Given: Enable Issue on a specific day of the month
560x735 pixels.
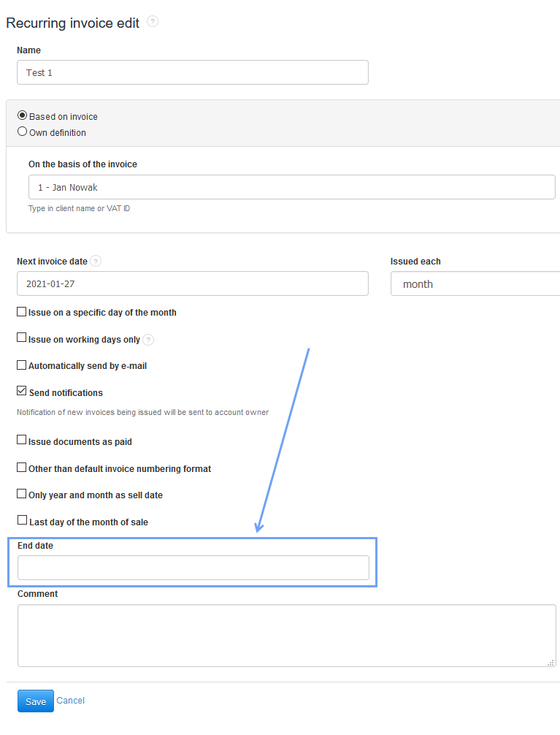Looking at the screenshot, I should click(x=21, y=311).
